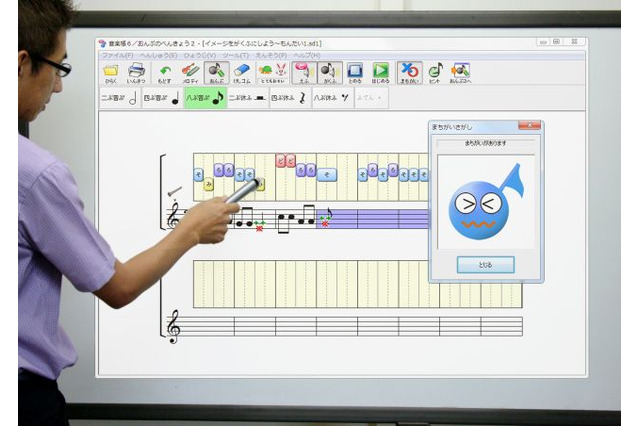Select the 四ぶ休ふ quarter rest
The image size is (640, 426).
click(x=290, y=98)
